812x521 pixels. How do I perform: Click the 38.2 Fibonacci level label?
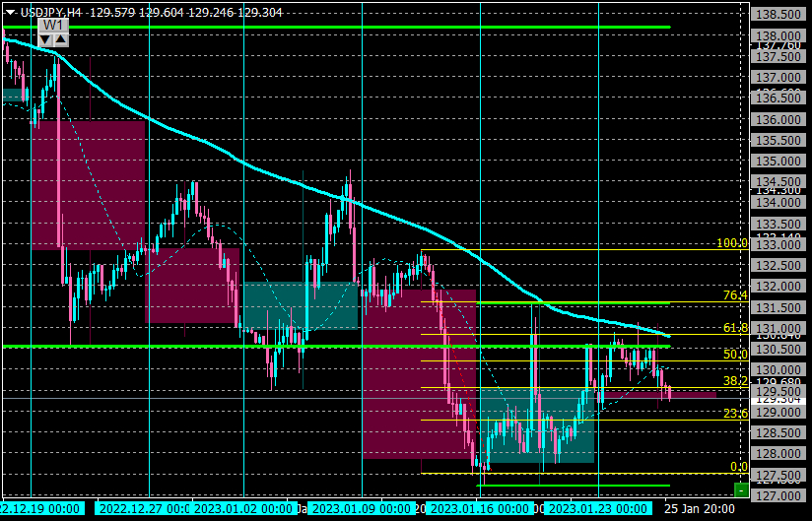tap(735, 381)
